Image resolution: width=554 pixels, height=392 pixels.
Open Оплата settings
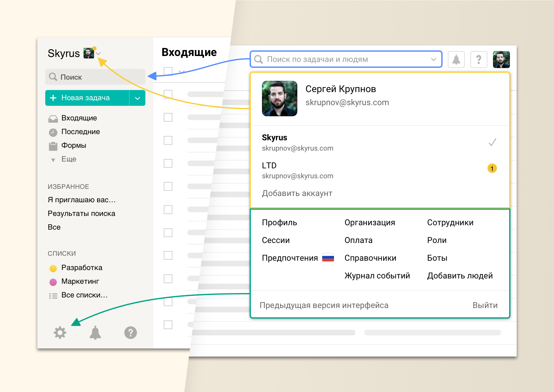tap(359, 240)
